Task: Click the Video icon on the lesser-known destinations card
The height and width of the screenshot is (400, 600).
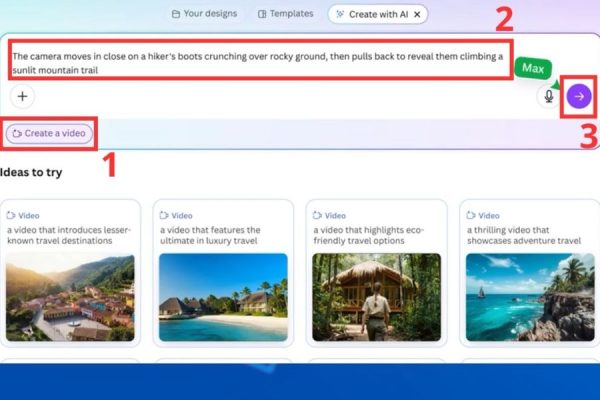Action: point(11,215)
